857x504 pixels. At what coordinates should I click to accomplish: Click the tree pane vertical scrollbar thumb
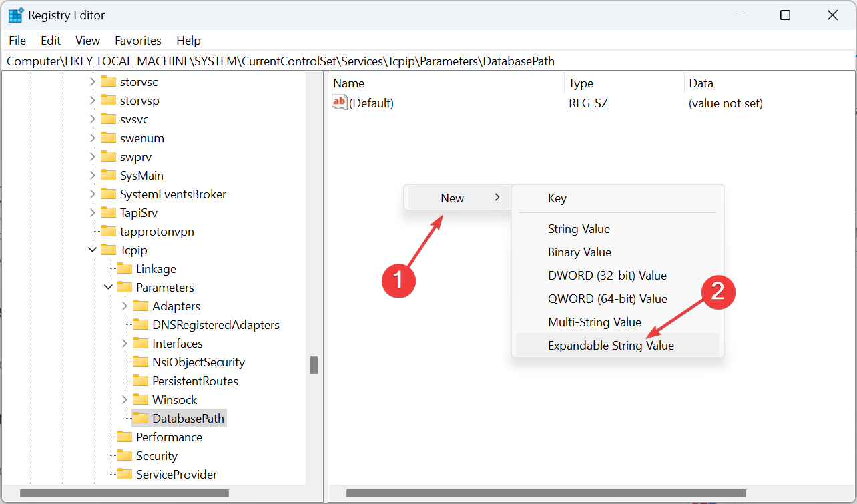[x=314, y=365]
